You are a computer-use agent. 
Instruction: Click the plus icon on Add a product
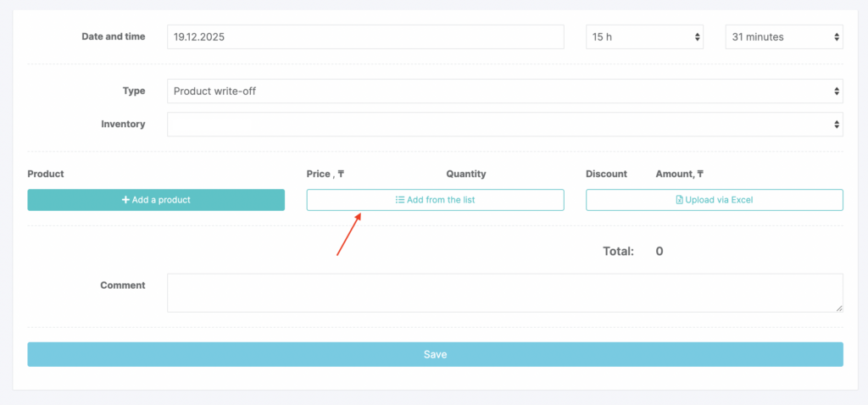click(125, 200)
